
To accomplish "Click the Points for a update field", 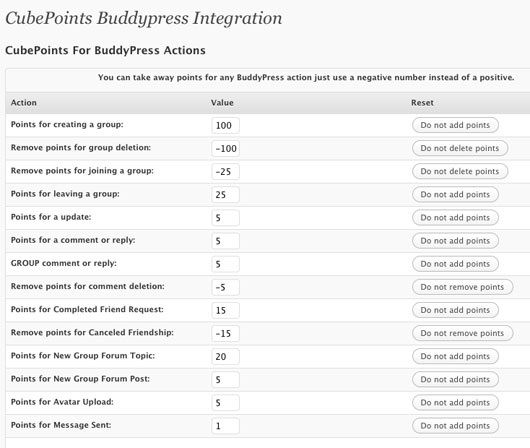I will pyautogui.click(x=225, y=218).
